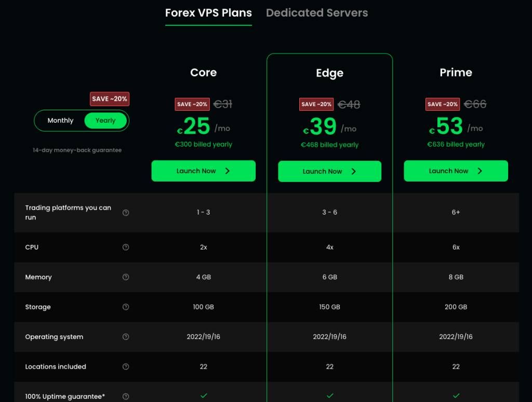Click help icon next to Trading platforms

126,213
